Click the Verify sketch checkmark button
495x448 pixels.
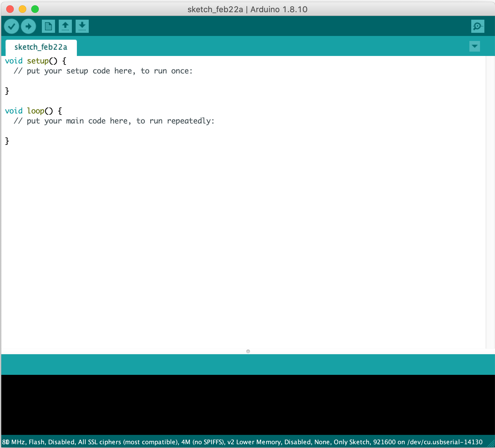pos(12,26)
